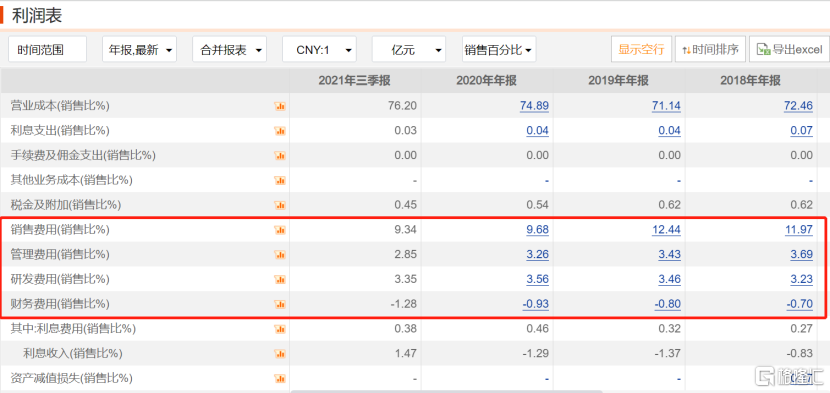Select the 2018年年报 column header
This screenshot has height=393, width=830.
[751, 81]
